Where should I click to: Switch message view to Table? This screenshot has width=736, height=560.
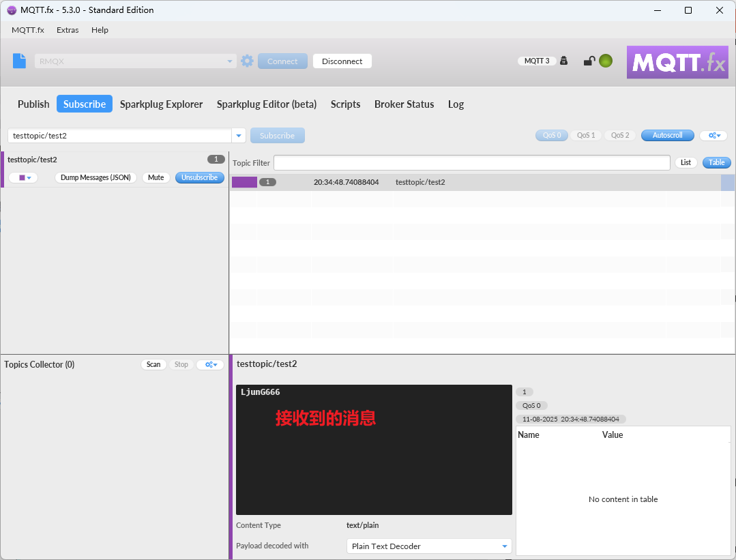tap(716, 162)
